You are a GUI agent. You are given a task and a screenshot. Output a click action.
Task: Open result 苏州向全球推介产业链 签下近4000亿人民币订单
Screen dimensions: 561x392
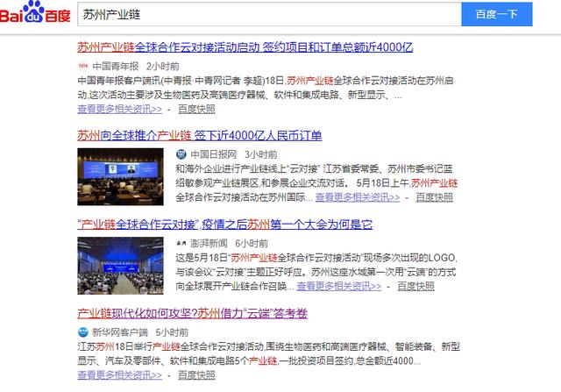(200, 136)
